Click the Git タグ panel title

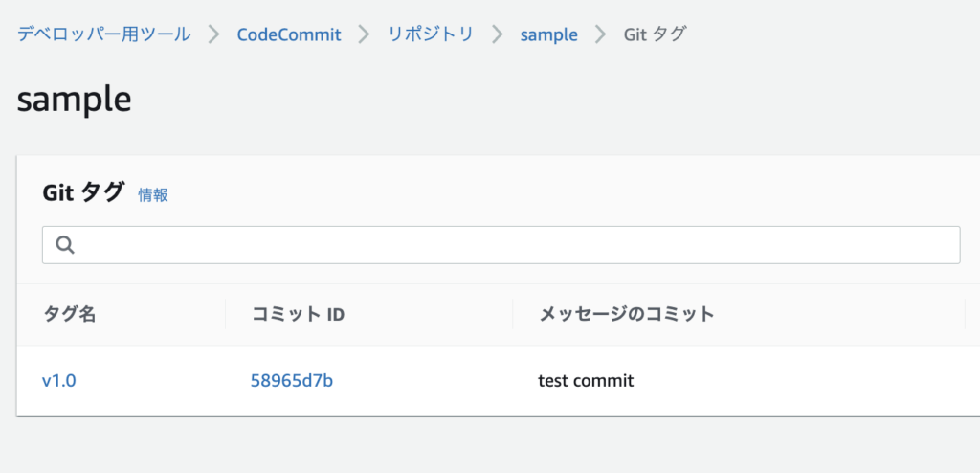click(83, 192)
